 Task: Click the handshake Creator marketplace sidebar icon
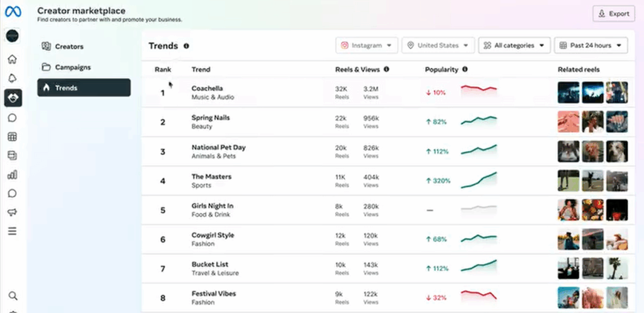[12, 98]
